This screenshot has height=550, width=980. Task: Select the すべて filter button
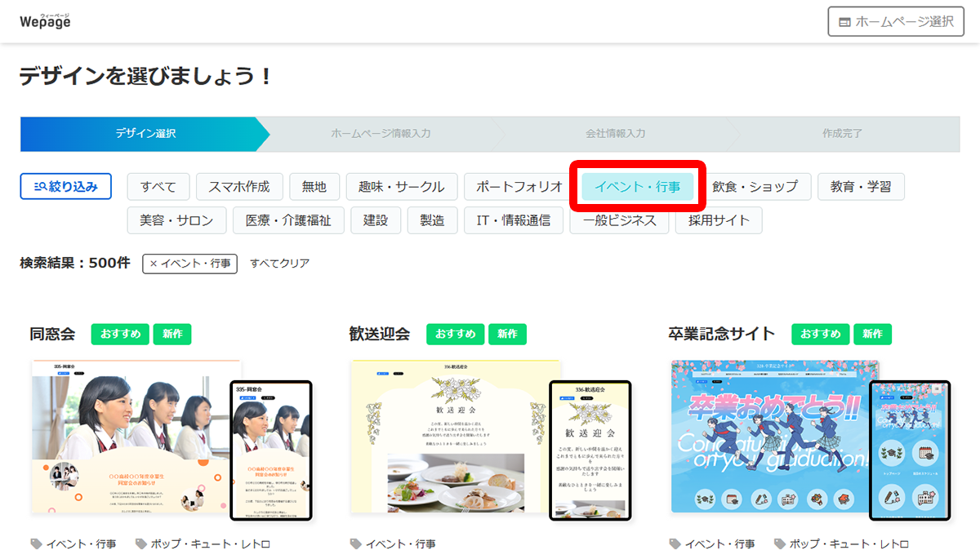158,186
